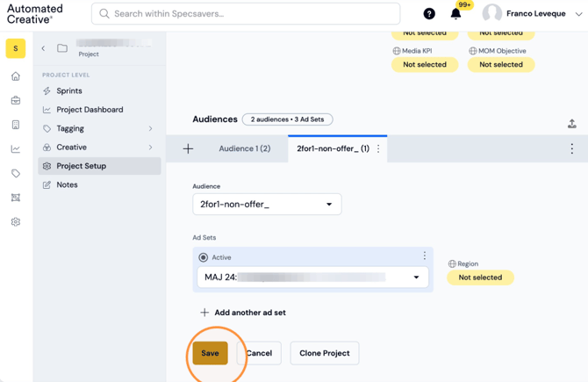Screen dimensions: 588x382
Task: Click MOM Objective Not selected pill
Action: [x=501, y=64]
